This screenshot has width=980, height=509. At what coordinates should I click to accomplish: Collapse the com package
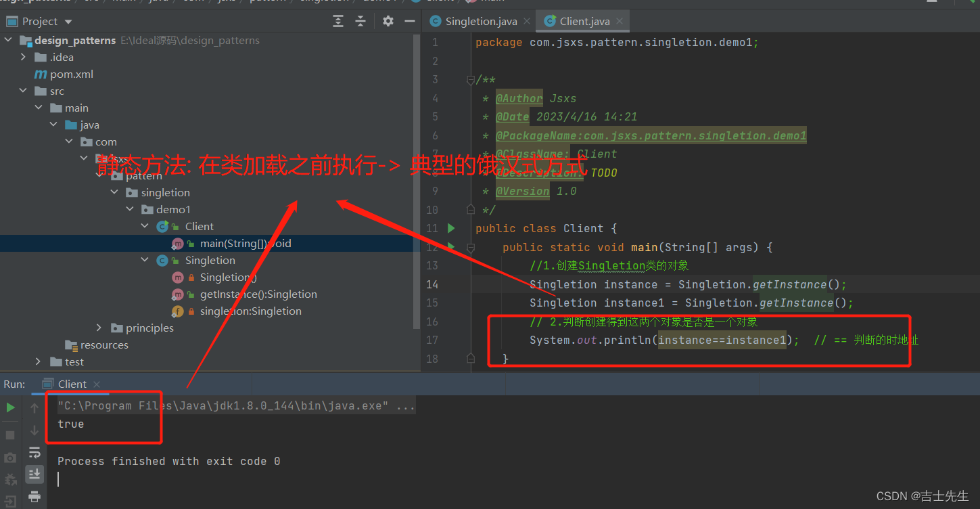click(x=68, y=142)
